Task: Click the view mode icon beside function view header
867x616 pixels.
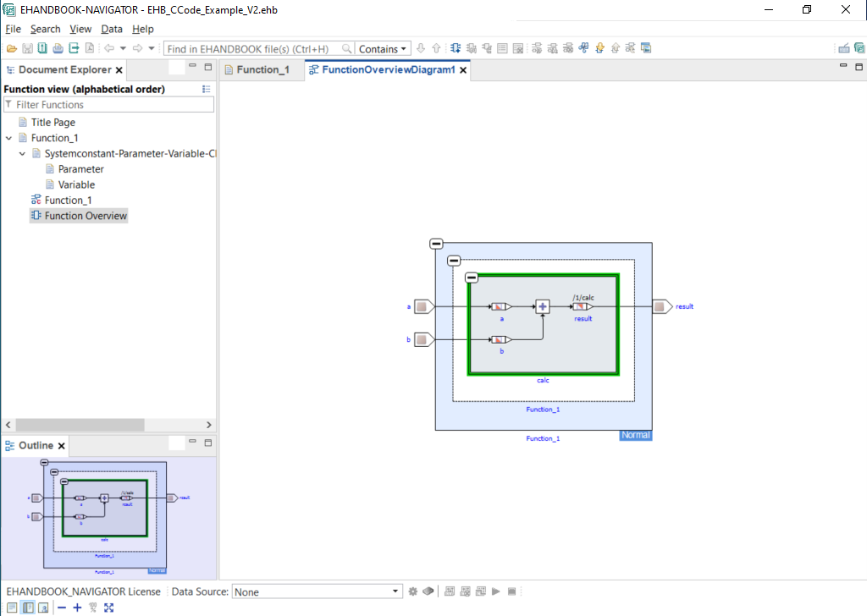Action: coord(207,89)
